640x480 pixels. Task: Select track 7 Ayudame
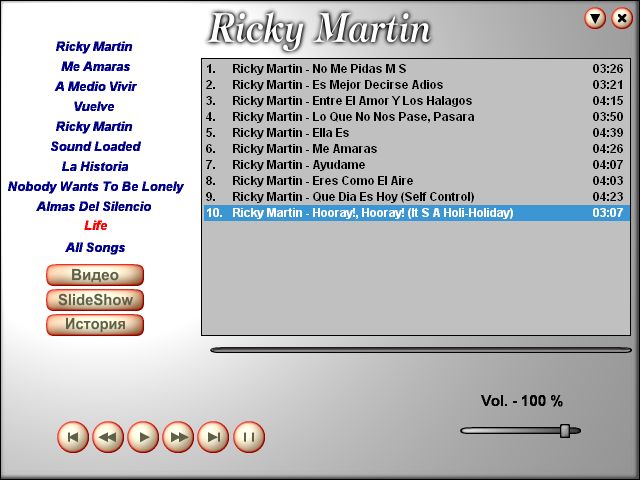[x=416, y=164]
